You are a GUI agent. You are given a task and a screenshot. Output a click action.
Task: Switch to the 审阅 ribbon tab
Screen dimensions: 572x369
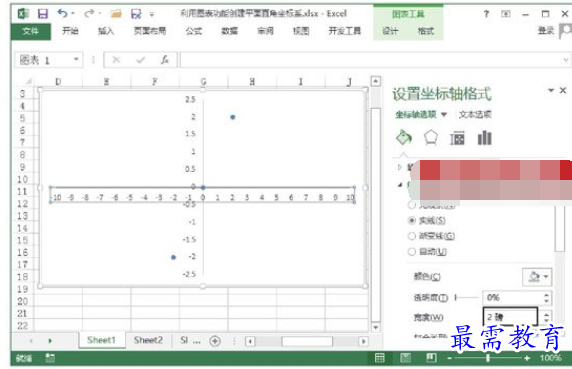(x=265, y=31)
